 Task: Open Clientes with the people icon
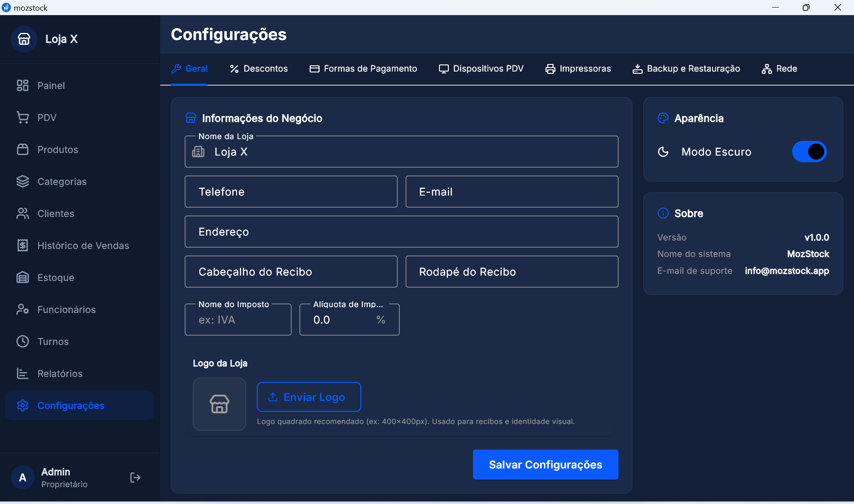[23, 213]
